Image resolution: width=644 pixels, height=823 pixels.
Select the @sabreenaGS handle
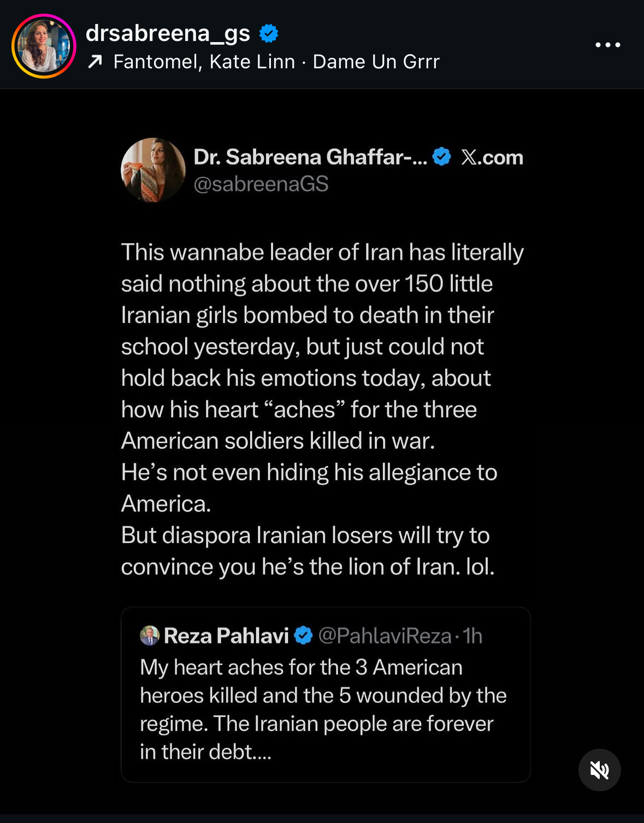click(261, 184)
